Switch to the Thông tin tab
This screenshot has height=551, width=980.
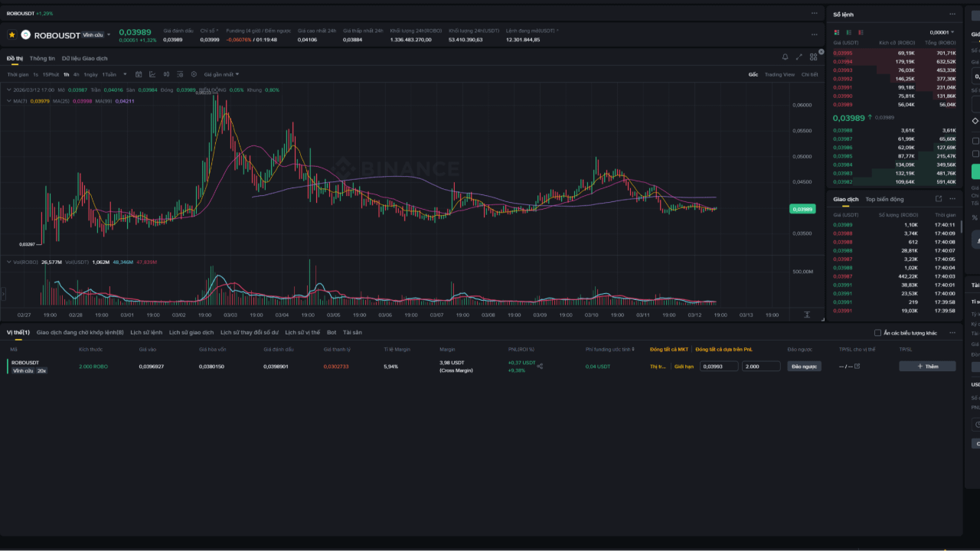42,58
